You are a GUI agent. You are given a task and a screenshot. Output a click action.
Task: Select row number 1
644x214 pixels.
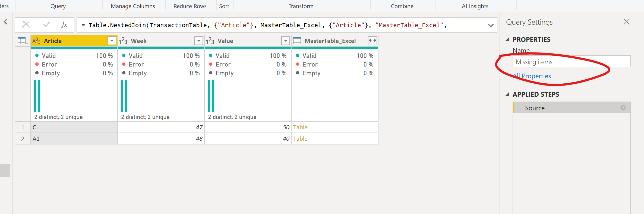(x=23, y=127)
